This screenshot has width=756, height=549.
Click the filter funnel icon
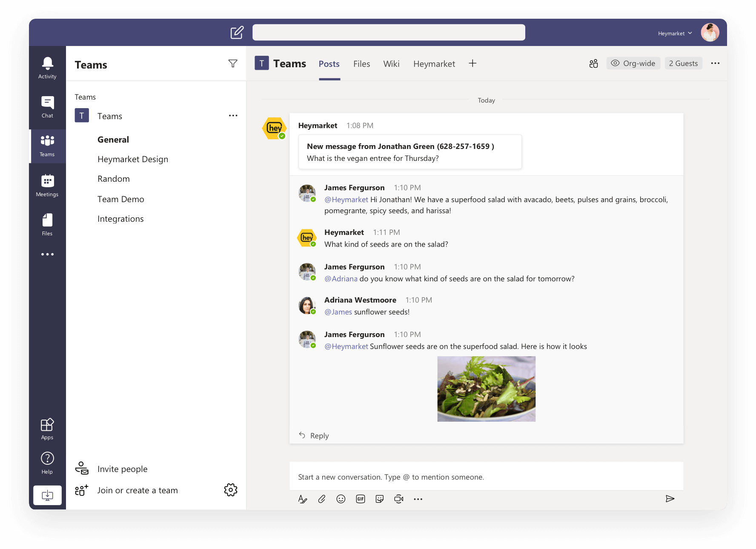pos(233,63)
